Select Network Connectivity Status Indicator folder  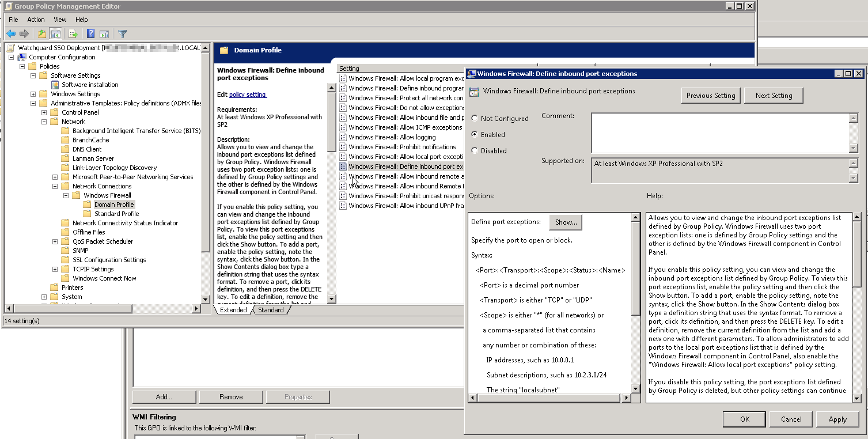click(x=125, y=223)
